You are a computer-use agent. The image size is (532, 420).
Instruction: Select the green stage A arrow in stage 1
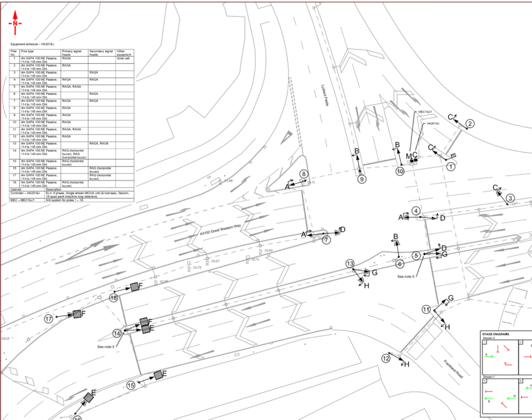[489, 356]
